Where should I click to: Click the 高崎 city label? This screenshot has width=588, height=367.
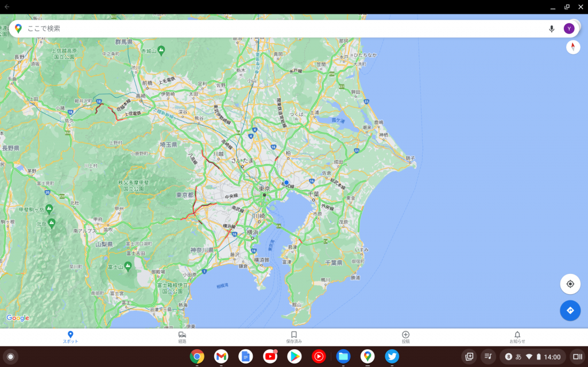tap(141, 96)
